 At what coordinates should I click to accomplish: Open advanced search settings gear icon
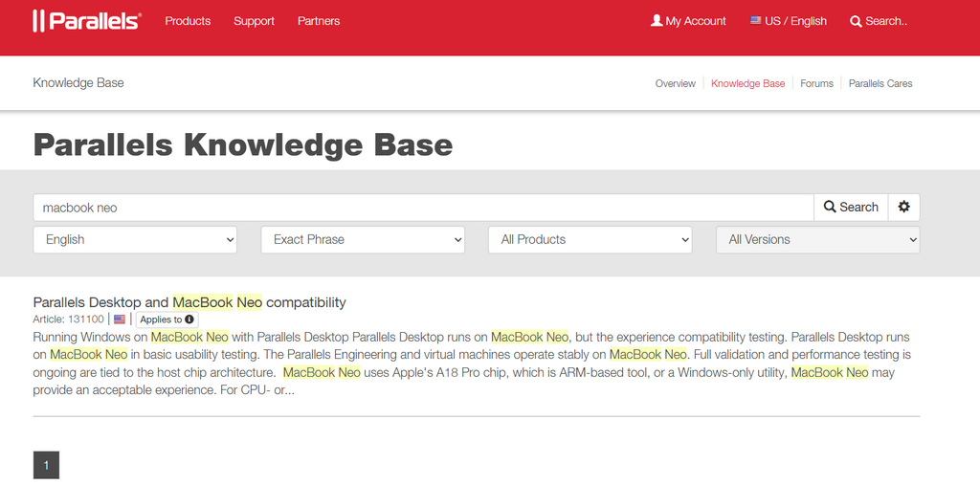click(x=903, y=207)
